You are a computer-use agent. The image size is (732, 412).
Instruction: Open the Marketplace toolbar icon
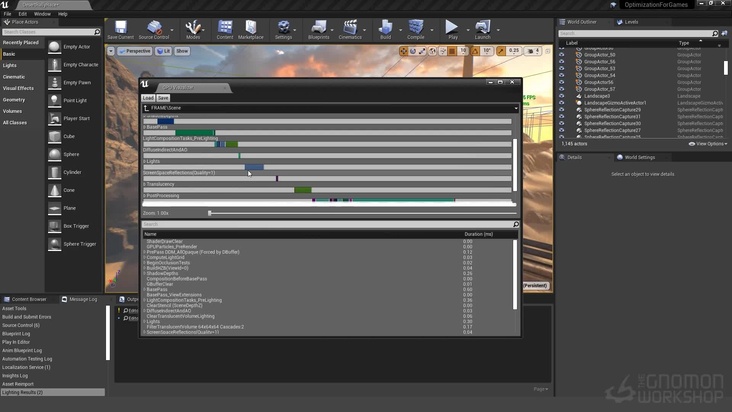[251, 28]
